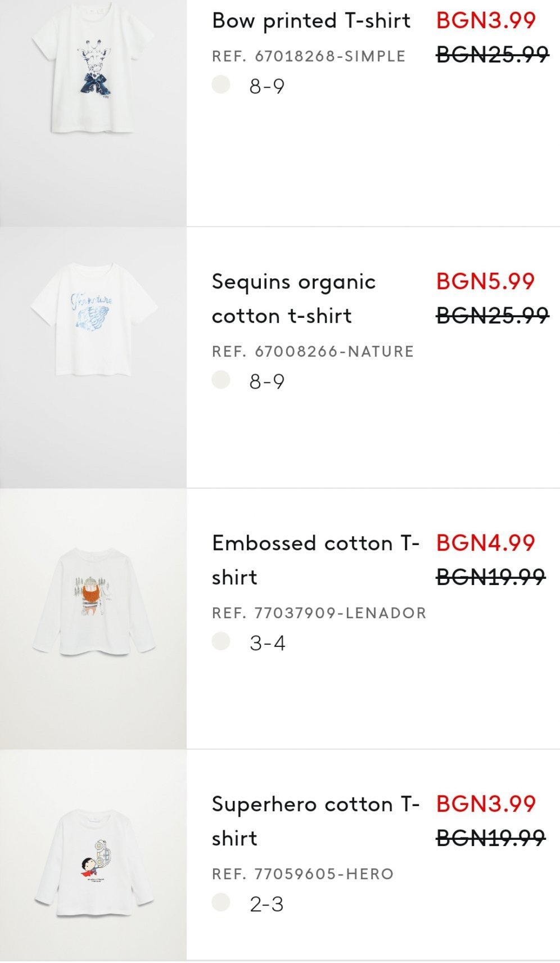Click the BGN5.99 sale price
This screenshot has height=963, width=560.
tap(485, 281)
